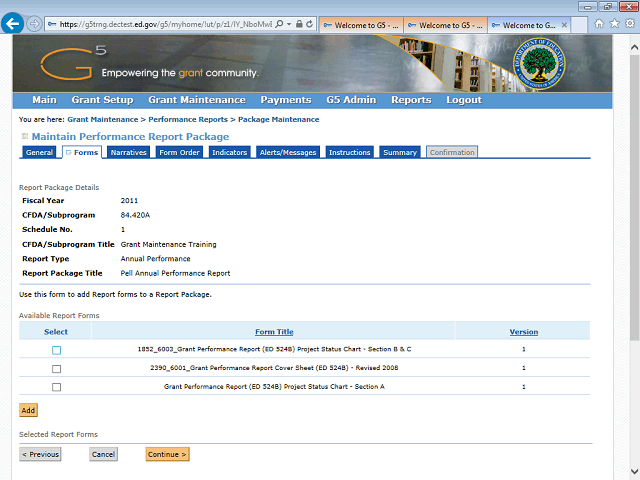Screen dimensions: 640x480
Task: Switch to the Instructions tab
Action: tap(349, 152)
